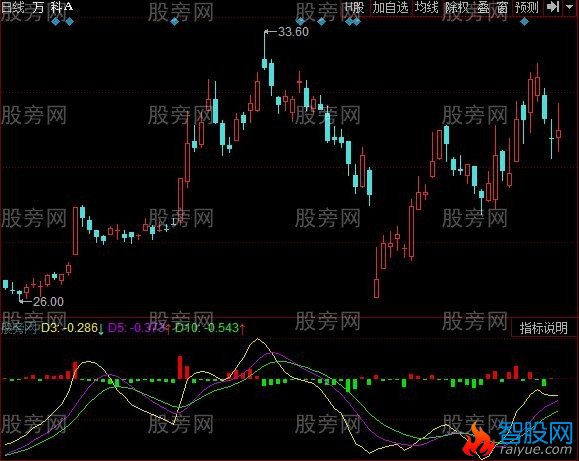Click the 33.60 high price label
Image resolution: width=579 pixels, height=461 pixels.
[293, 32]
